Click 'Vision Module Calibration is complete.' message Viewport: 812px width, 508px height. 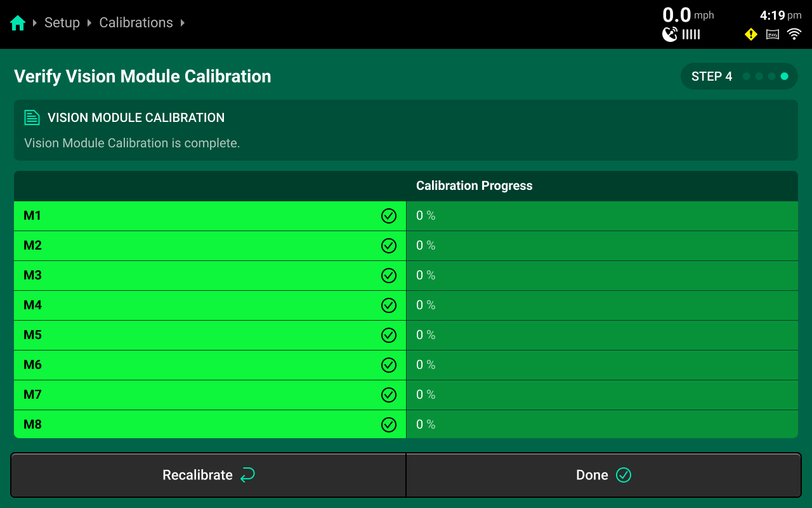pos(132,143)
